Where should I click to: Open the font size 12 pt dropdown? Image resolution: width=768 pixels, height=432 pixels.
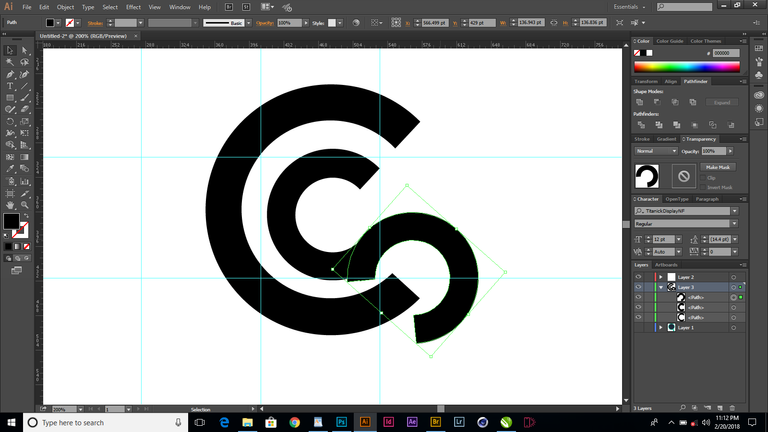pos(678,239)
